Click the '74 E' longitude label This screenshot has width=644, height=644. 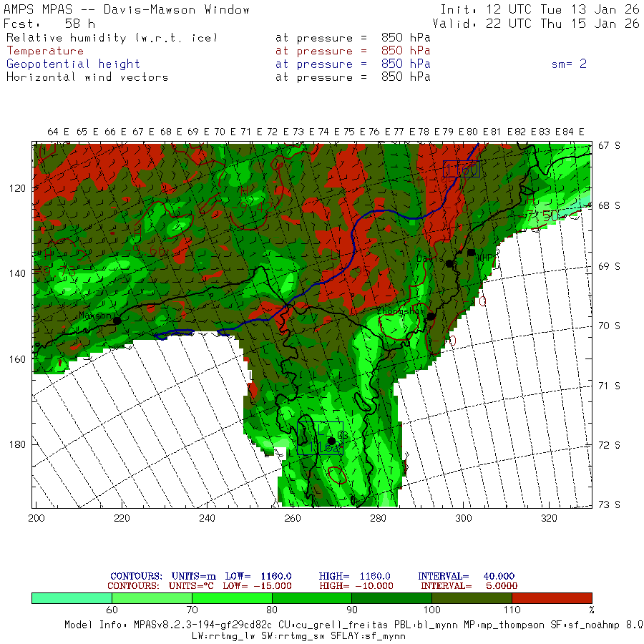click(329, 132)
